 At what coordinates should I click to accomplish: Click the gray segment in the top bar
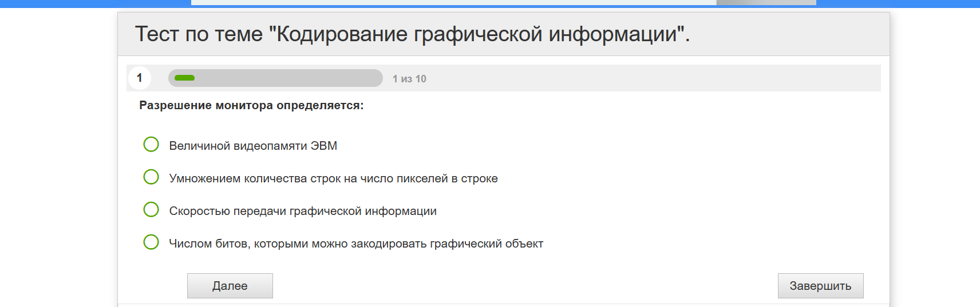click(766, 2)
